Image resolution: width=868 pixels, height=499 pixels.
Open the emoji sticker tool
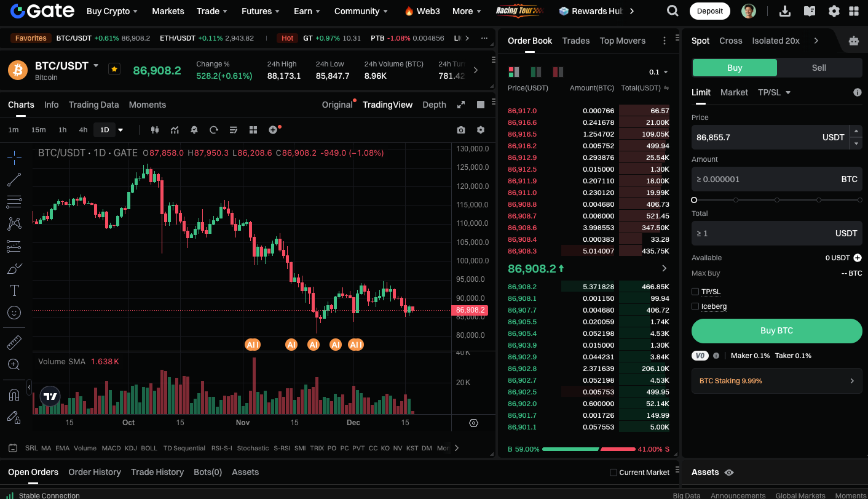coord(14,313)
